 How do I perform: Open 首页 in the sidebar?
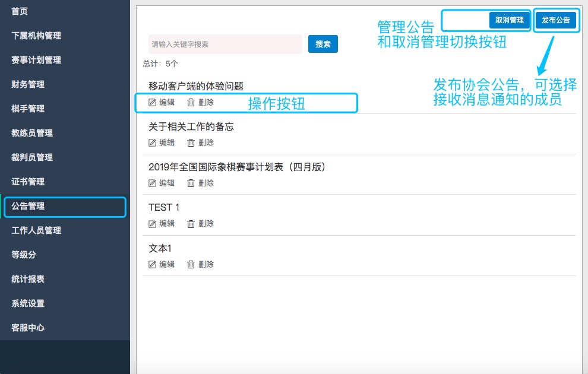pyautogui.click(x=20, y=11)
